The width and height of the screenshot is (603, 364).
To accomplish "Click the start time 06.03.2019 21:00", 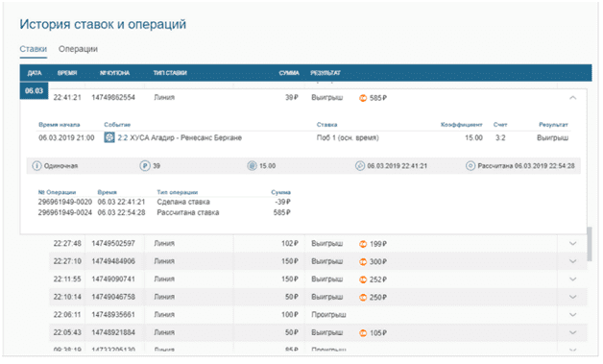I will pyautogui.click(x=66, y=137).
